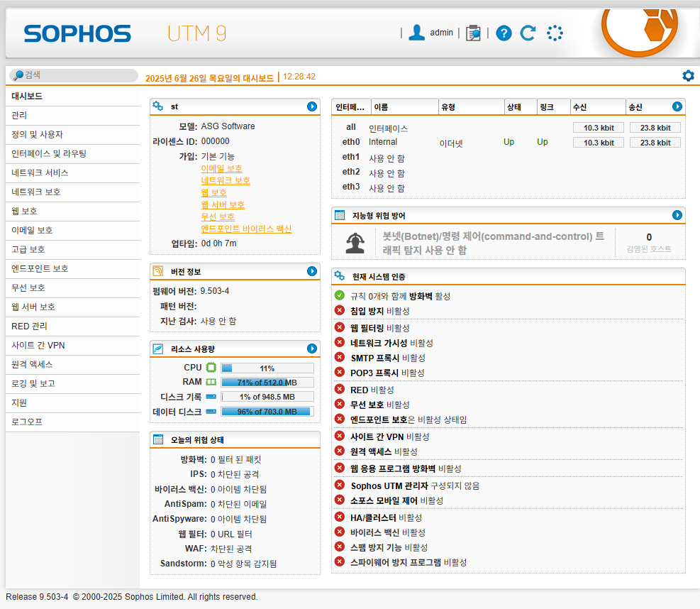
Task: Click eth0 송신 23.8 kbit value
Action: point(655,143)
